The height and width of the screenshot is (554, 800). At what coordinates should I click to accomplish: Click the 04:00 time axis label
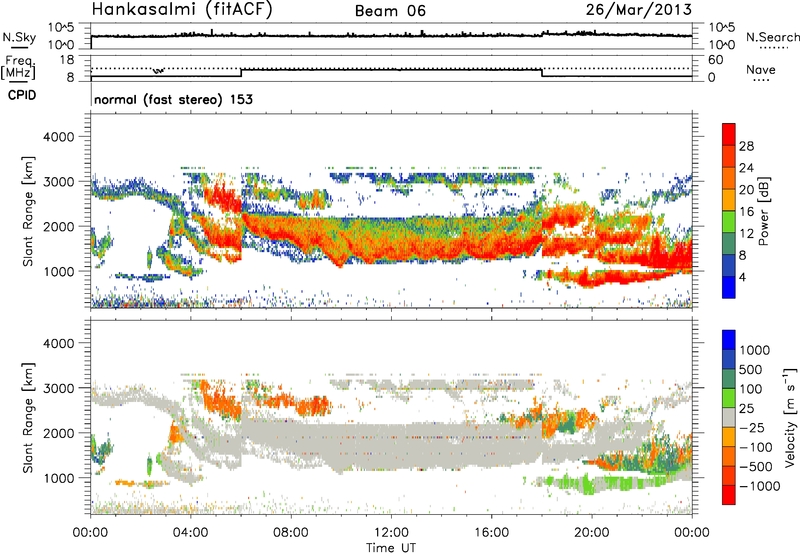pyautogui.click(x=190, y=533)
